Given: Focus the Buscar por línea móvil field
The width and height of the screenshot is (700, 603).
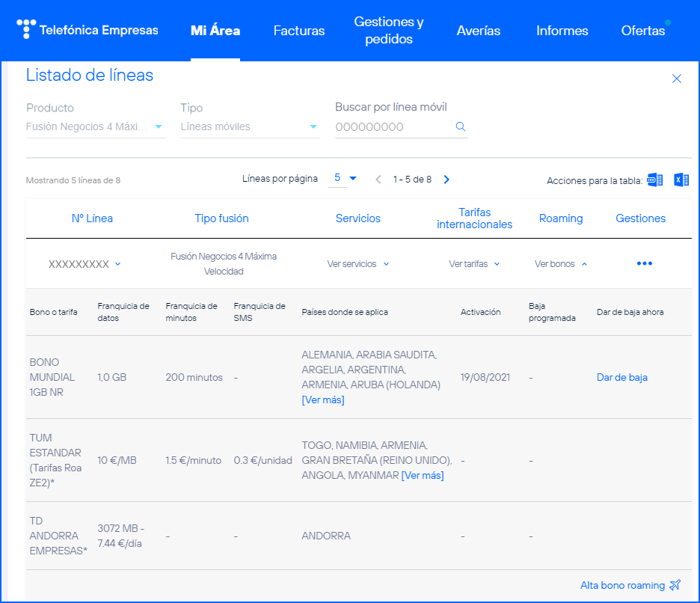Looking at the screenshot, I should [393, 127].
